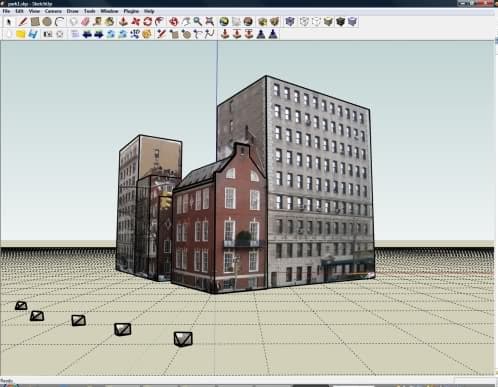Select the Tape Measure tool
498x387 pixels.
click(x=97, y=22)
